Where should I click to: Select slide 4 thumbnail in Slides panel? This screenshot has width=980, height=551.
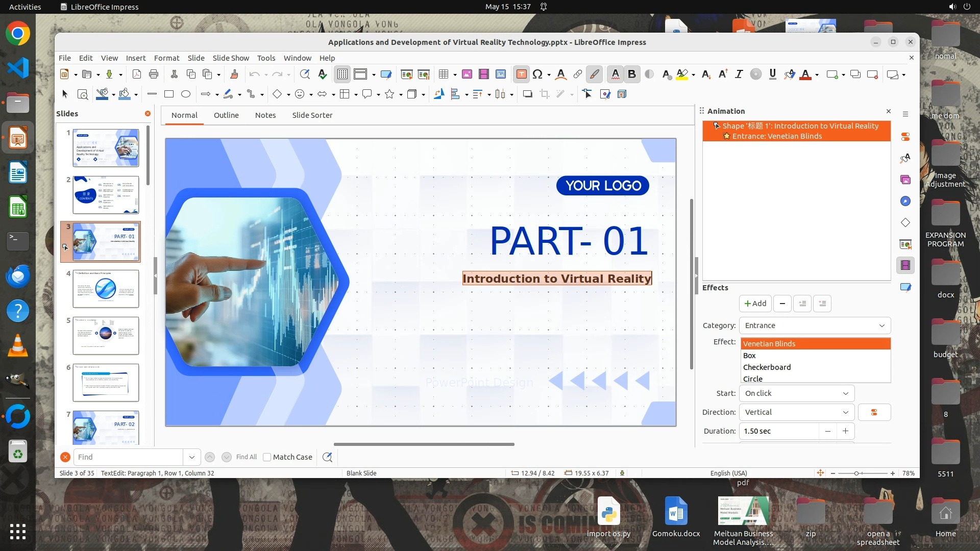[x=106, y=289]
